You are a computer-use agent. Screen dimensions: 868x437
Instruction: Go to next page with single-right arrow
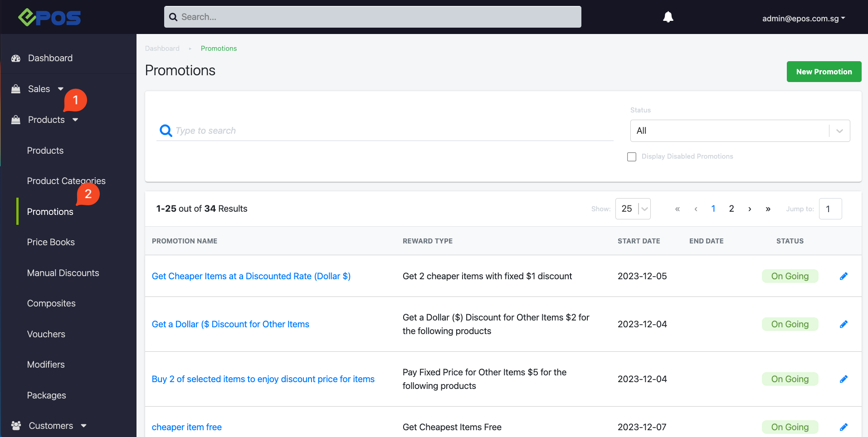pyautogui.click(x=750, y=209)
